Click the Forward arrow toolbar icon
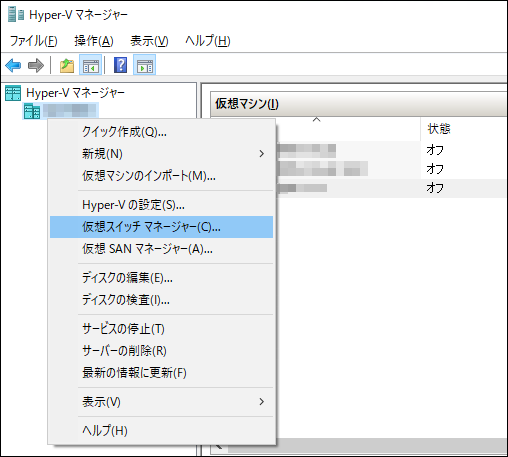The width and height of the screenshot is (508, 457). point(36,65)
